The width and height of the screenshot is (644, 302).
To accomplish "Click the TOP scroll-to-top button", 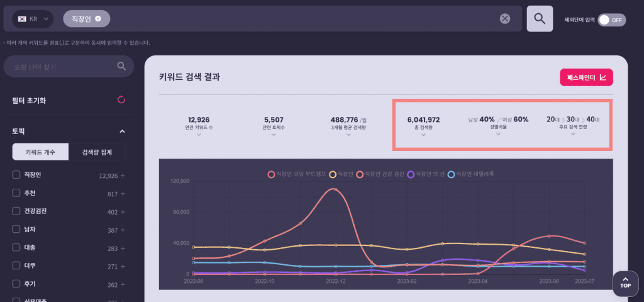I will coord(626,283).
